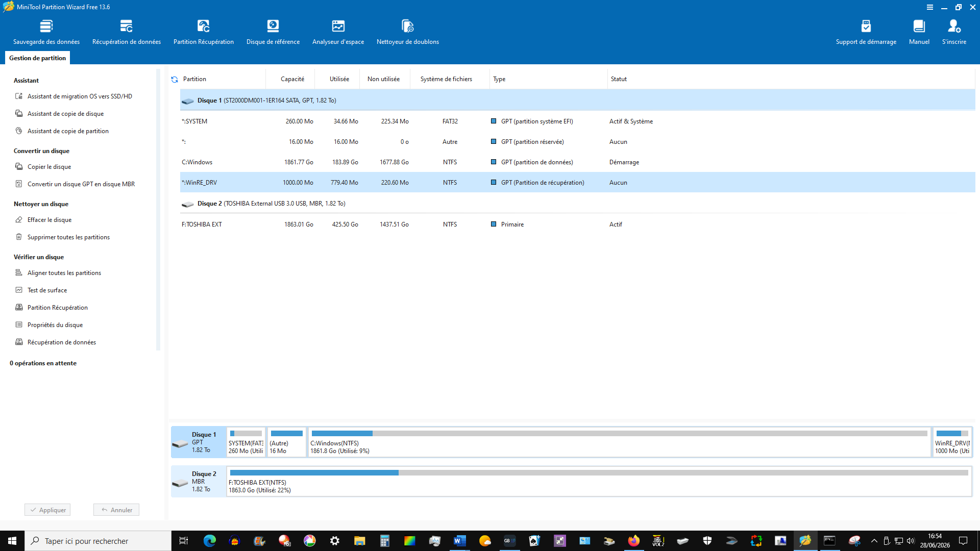This screenshot has width=980, height=551.
Task: Open Analyseur d'espace tool
Action: coord(338,32)
